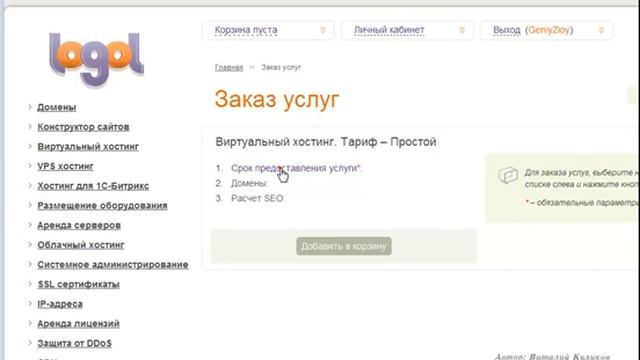
Task: Open Защита от DDoS sidebar link
Action: pyautogui.click(x=74, y=343)
